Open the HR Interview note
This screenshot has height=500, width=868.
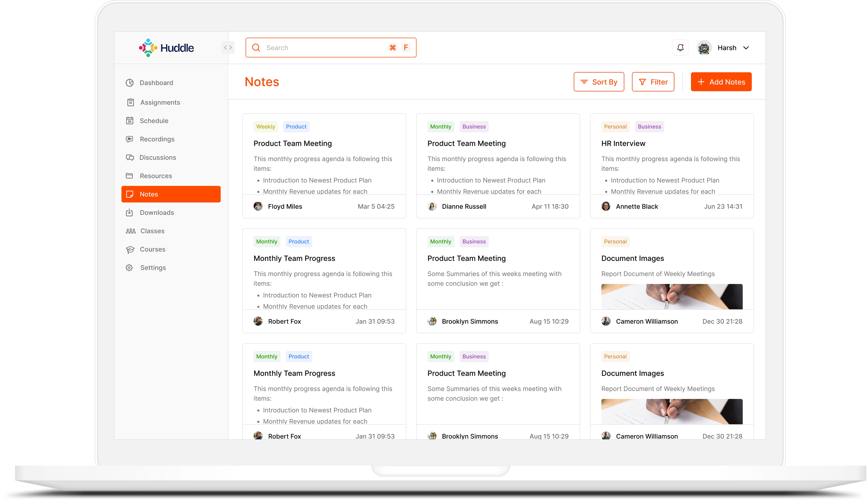click(x=623, y=143)
